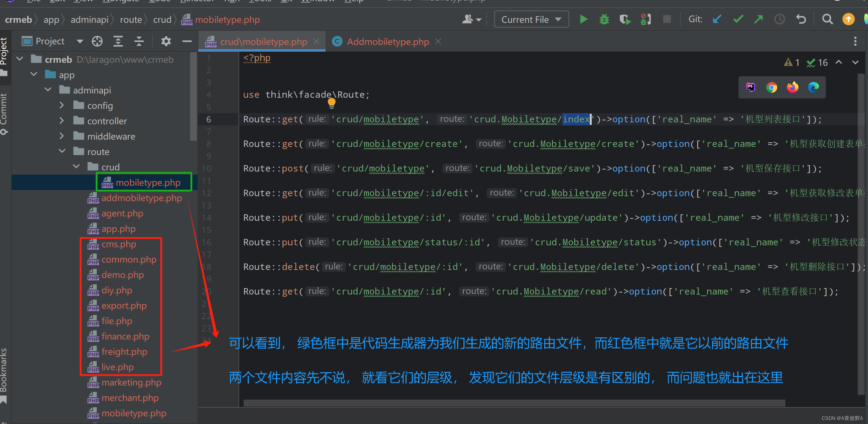This screenshot has height=424, width=868.
Task: Click the Settings gear icon in Project panel
Action: tap(167, 41)
